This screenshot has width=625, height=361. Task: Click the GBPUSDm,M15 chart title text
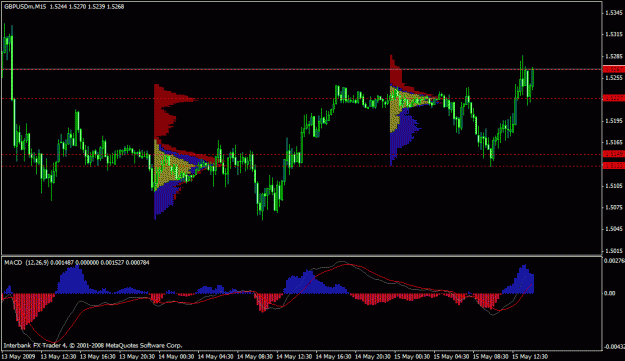coord(25,7)
